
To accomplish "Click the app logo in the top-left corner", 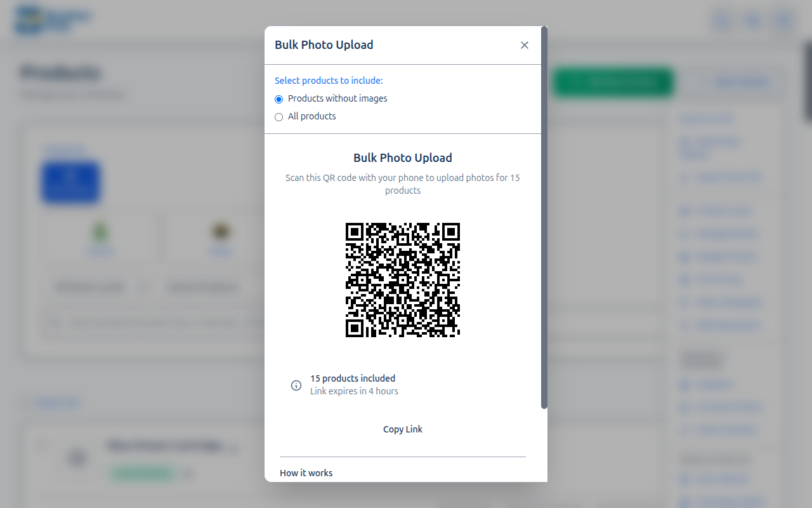I will tap(54, 20).
